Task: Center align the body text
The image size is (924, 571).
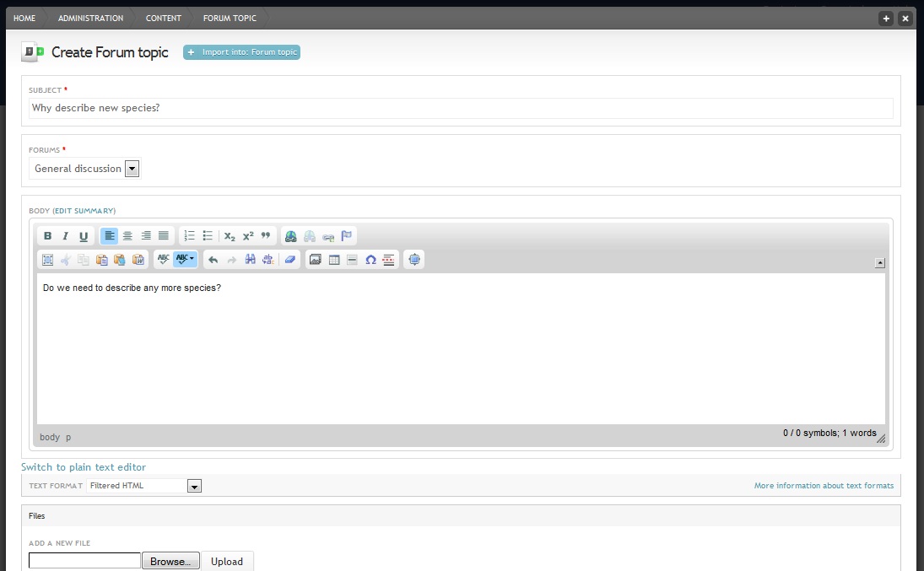Action: [x=127, y=235]
